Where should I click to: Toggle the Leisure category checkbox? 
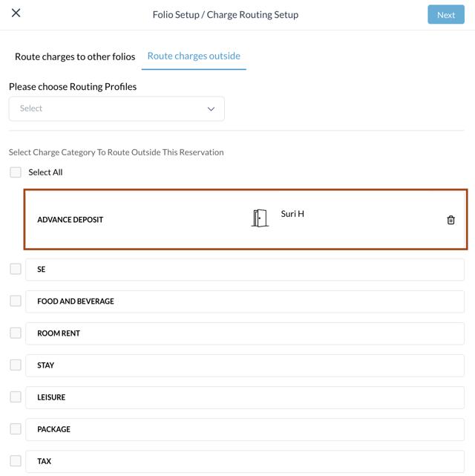pos(16,397)
